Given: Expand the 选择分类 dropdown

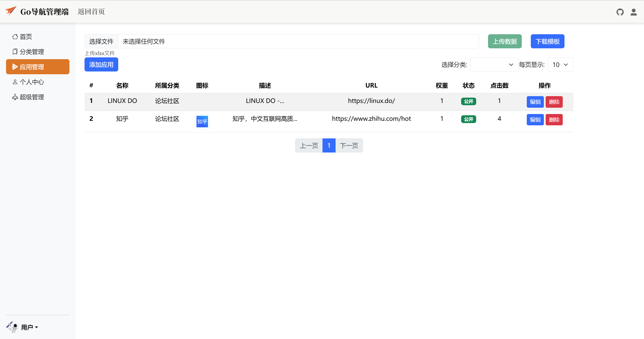Looking at the screenshot, I should tap(494, 65).
